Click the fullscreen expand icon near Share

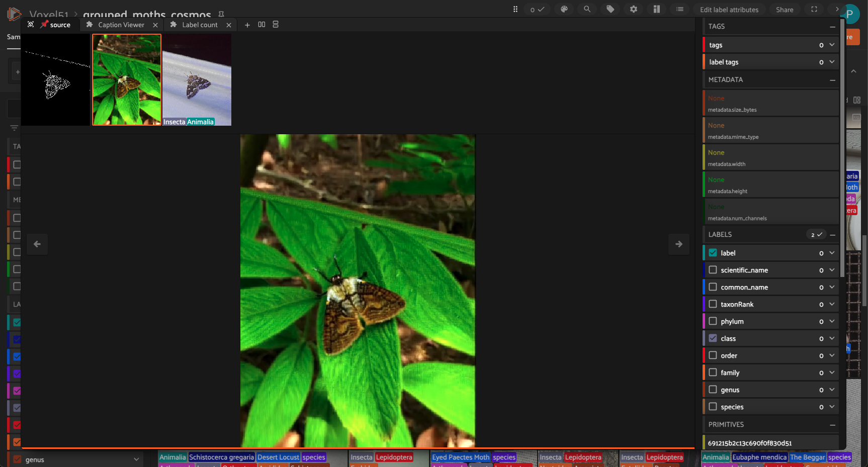click(814, 9)
